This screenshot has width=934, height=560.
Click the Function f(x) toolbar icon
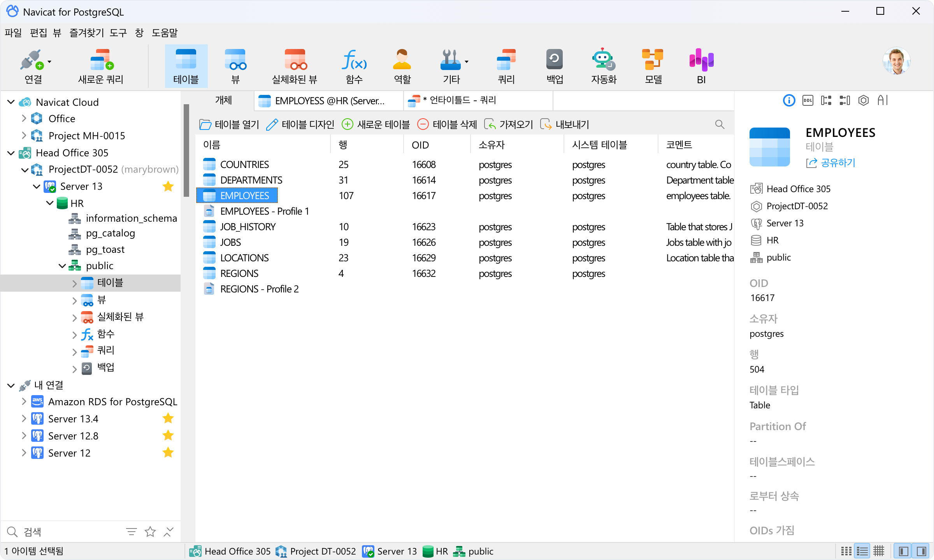[x=354, y=60]
